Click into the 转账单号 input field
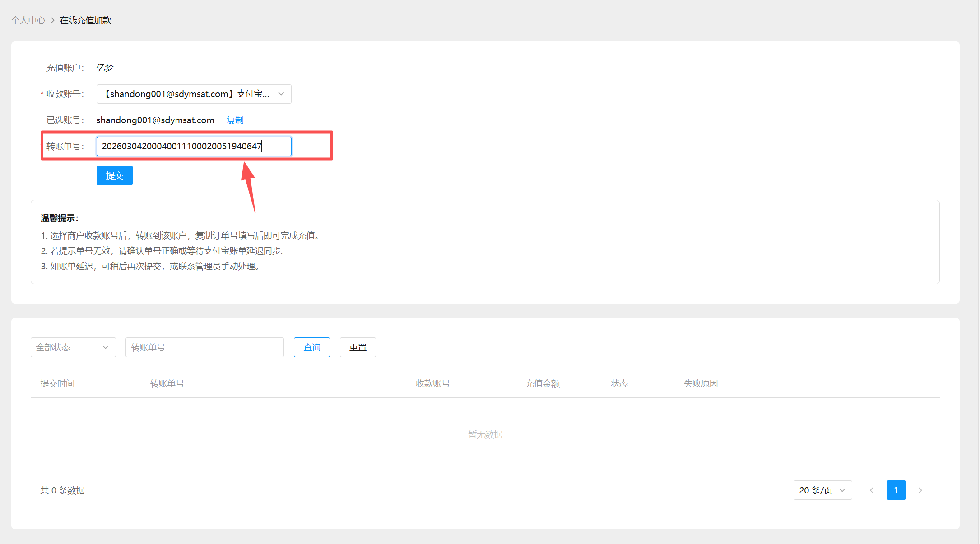Image resolution: width=980 pixels, height=544 pixels. (x=193, y=146)
